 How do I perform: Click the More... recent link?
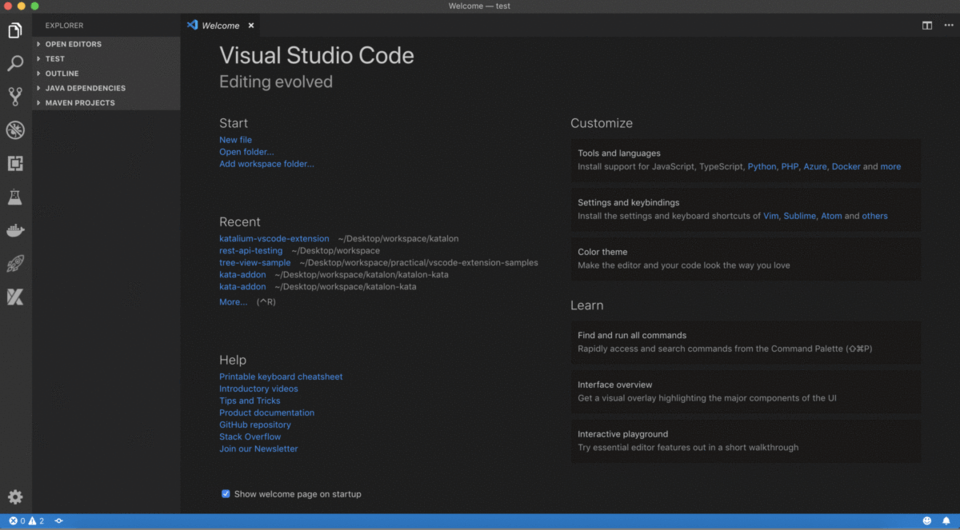point(233,302)
